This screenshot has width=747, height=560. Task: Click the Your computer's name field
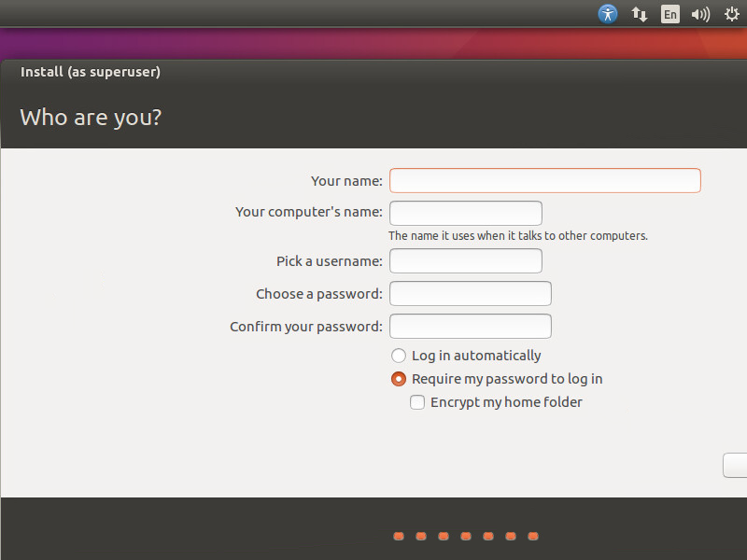click(x=465, y=213)
